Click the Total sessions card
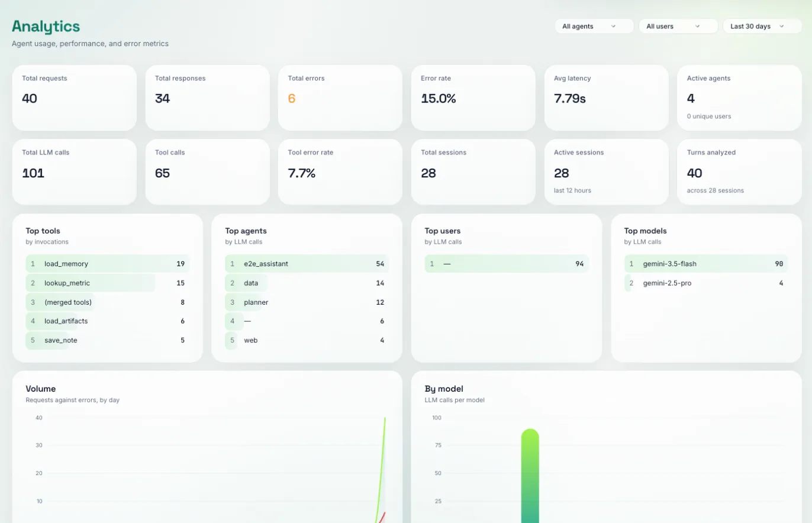 click(x=473, y=172)
